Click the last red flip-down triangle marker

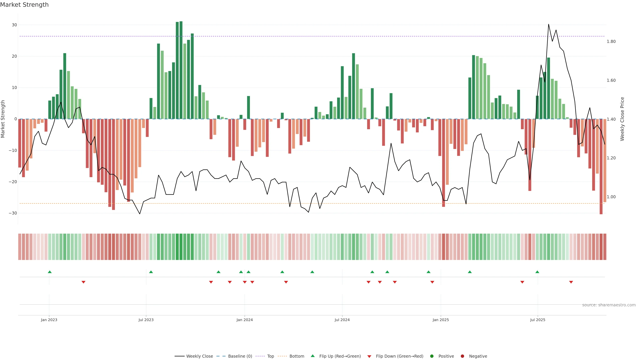pos(571,282)
